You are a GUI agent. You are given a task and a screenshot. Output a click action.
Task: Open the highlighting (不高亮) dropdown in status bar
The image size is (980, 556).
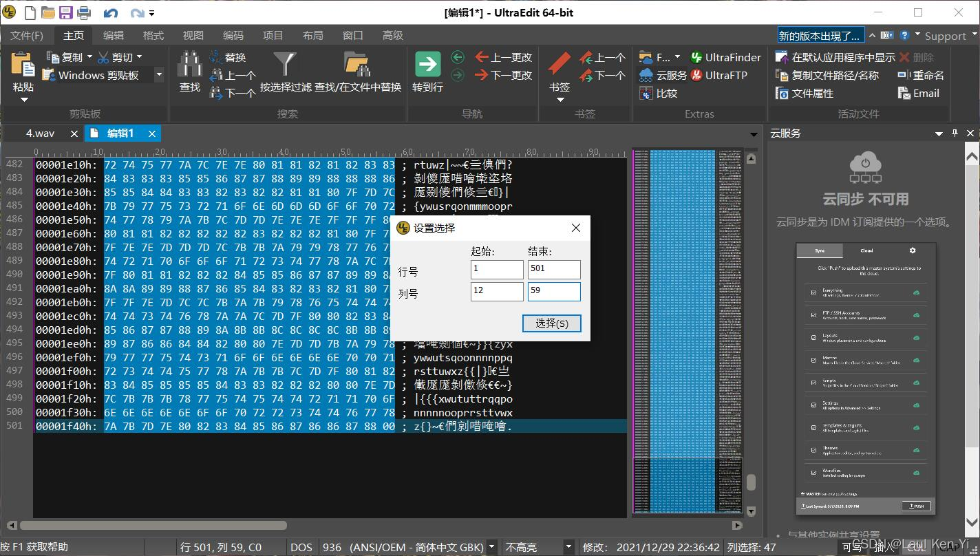pos(568,547)
